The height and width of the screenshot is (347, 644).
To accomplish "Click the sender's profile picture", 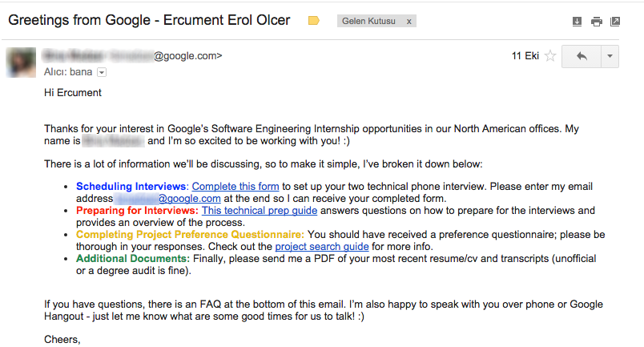I will 22,63.
